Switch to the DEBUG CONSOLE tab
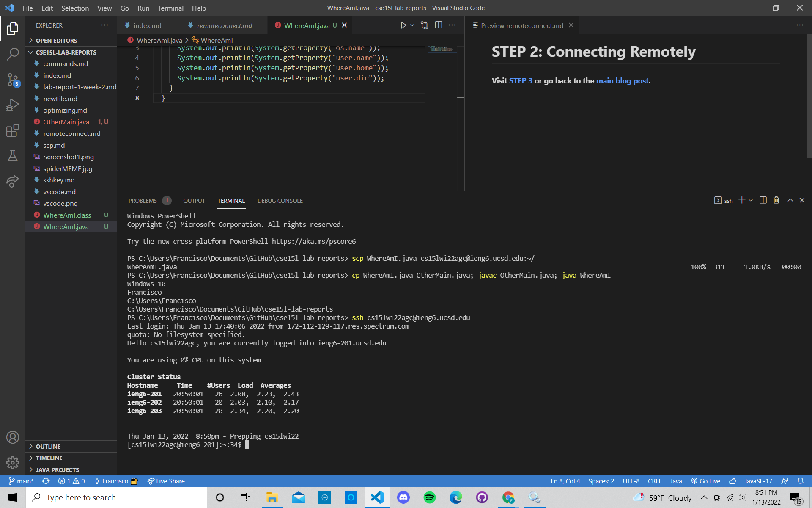812x508 pixels. tap(280, 201)
